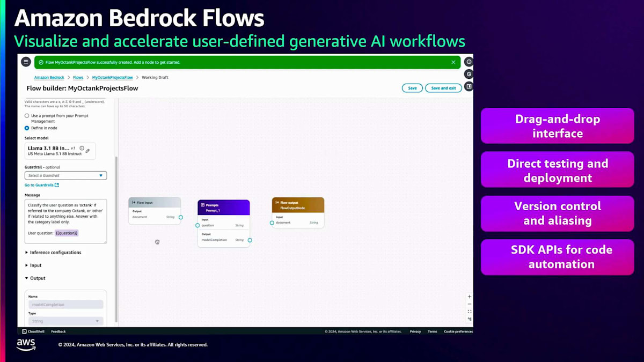The image size is (644, 362).
Task: Dismiss the green success notification
Action: [453, 62]
